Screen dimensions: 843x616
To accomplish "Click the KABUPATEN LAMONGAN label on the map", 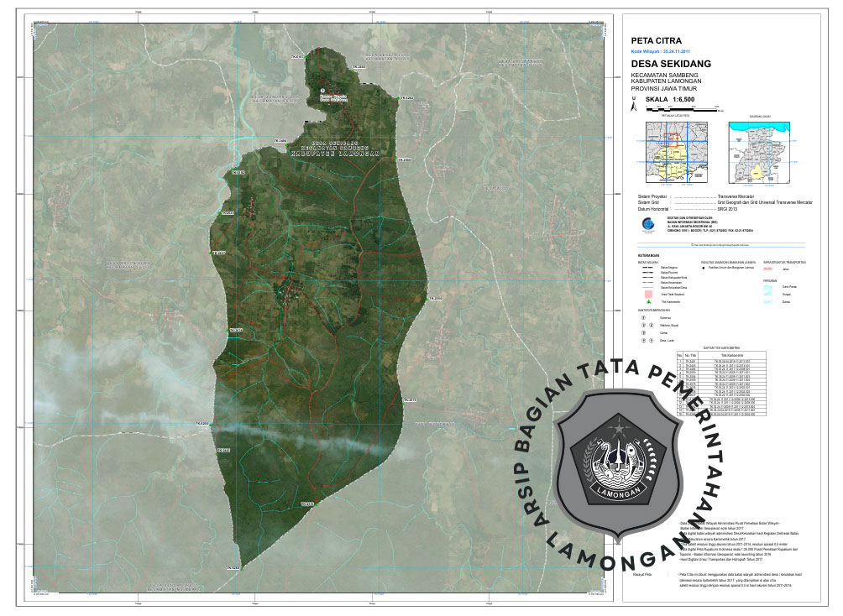I will click(336, 154).
